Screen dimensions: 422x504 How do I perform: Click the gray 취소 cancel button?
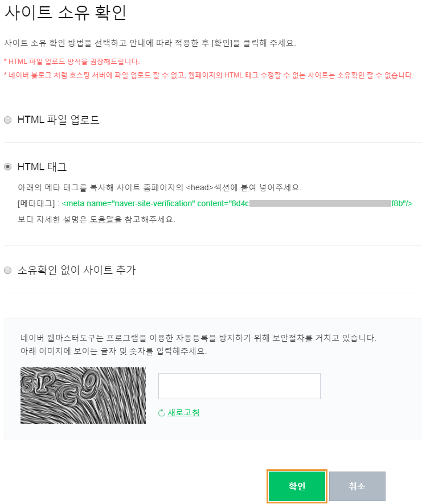[x=357, y=486]
